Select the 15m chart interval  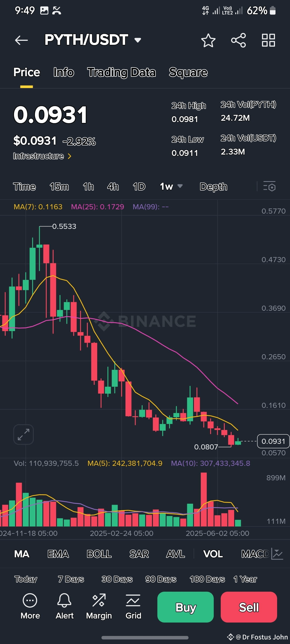coord(59,186)
